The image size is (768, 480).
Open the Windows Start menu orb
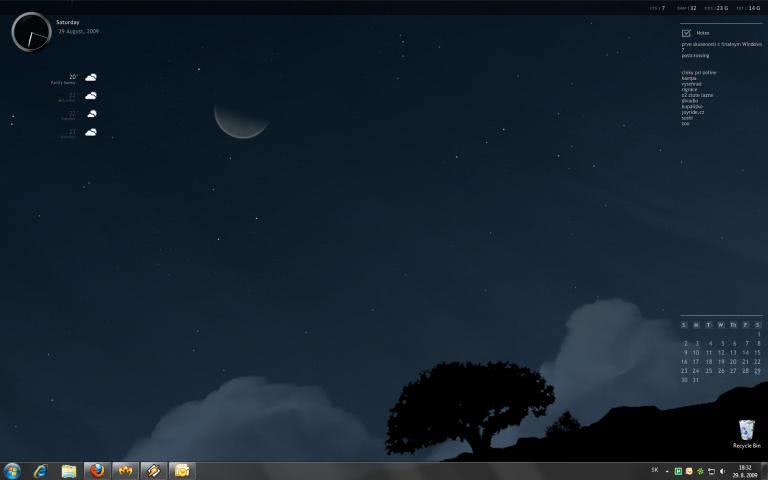(x=12, y=471)
